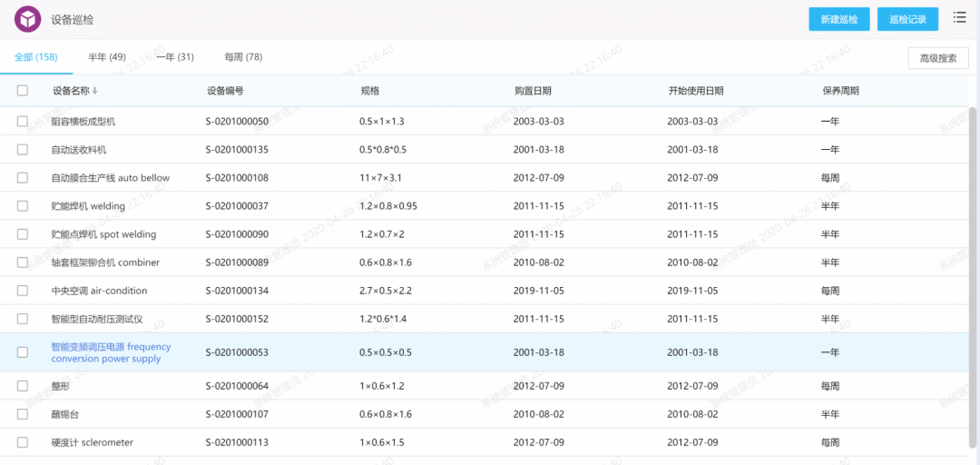Click the 新建巡检 button

[838, 19]
